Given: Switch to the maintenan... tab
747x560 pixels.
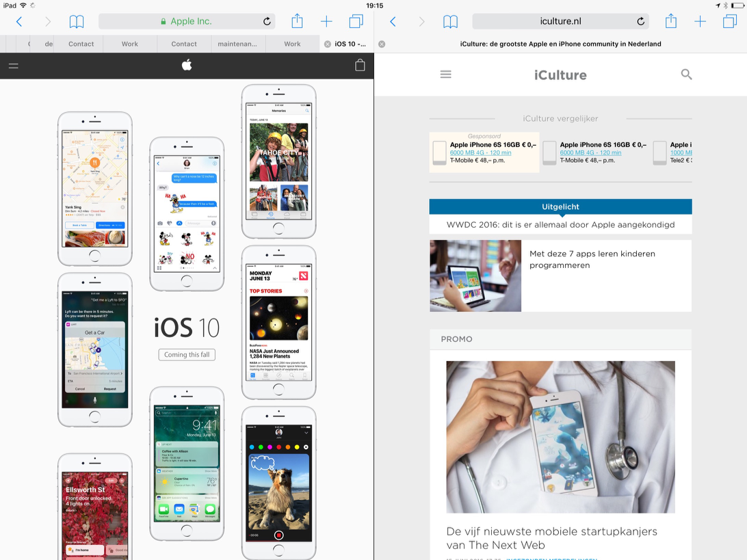Looking at the screenshot, I should pos(237,44).
